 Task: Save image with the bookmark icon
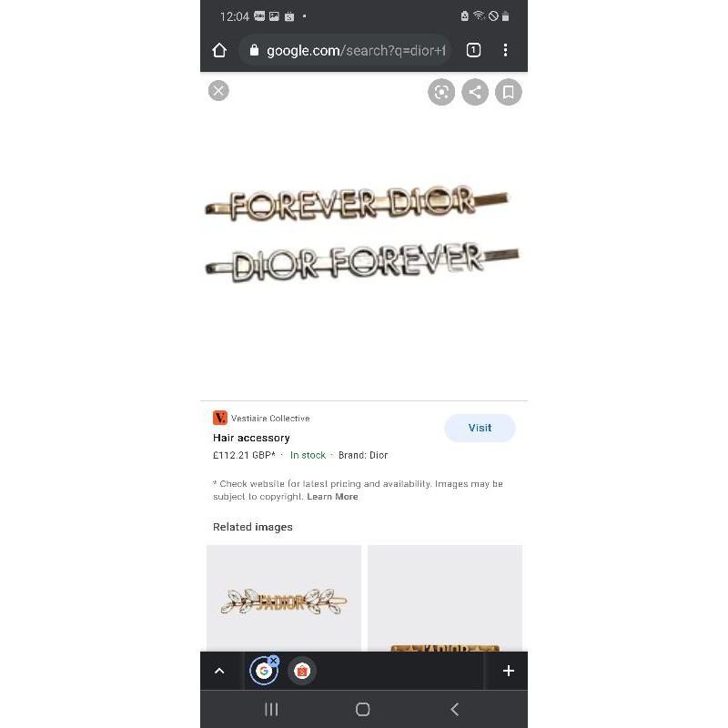click(509, 92)
